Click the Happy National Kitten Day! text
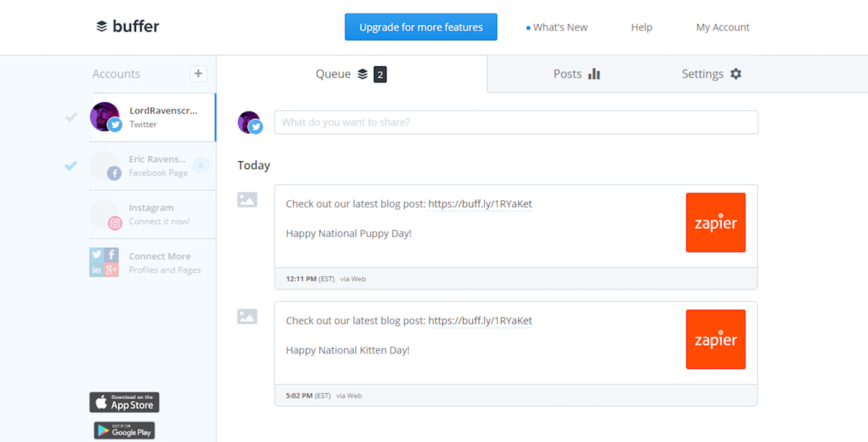Screen dimensions: 868x442 point(348,350)
